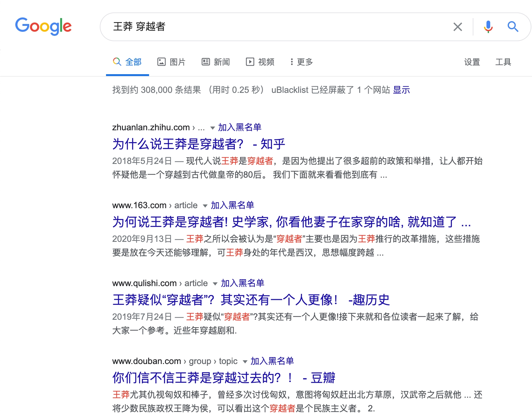Screen dimensions: 532x417
Task: Click the snippet starting 王莽尤其仇视匈奴和棒子
Action: 297,401
